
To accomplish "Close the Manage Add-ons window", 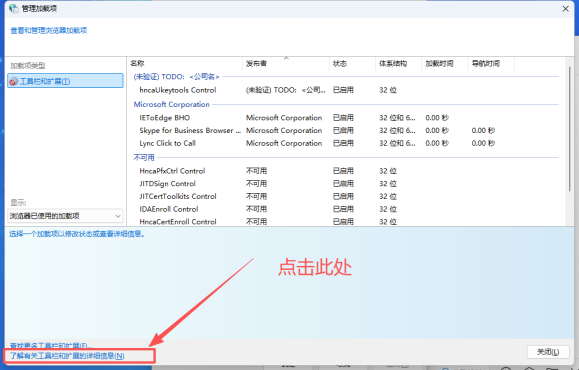I will [x=565, y=8].
